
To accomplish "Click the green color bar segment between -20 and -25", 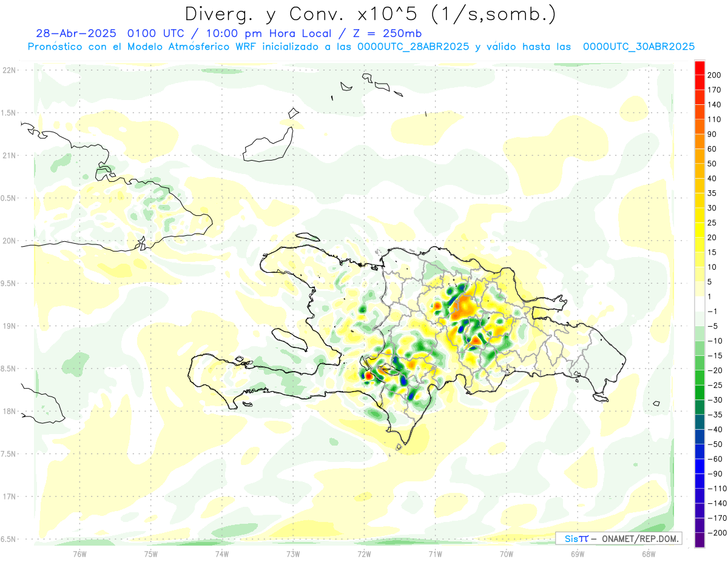I will pos(700,378).
